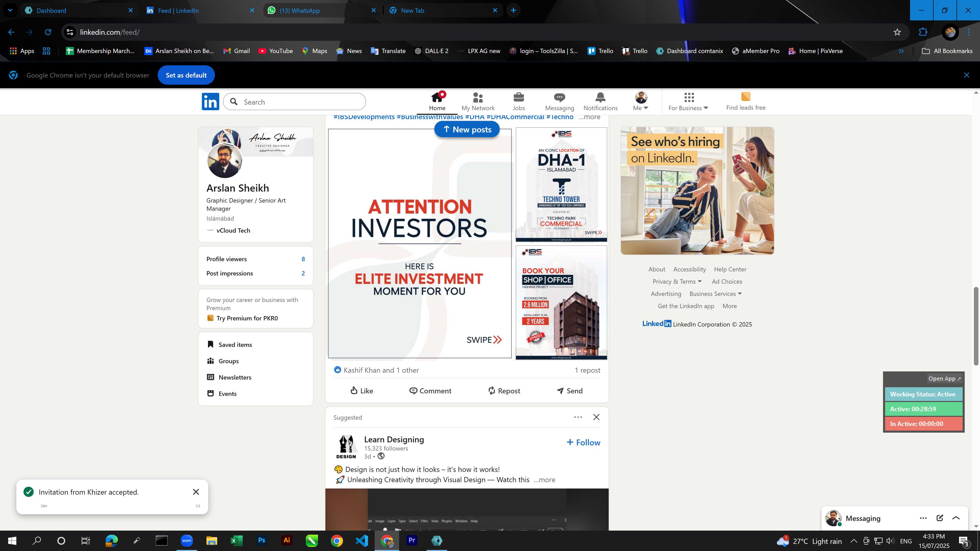Open the Notifications bell

(x=600, y=102)
